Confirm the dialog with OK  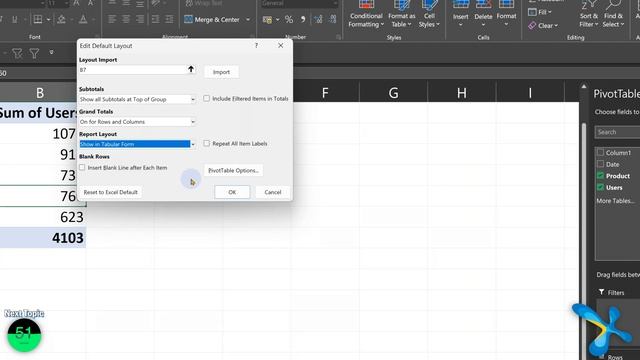pos(232,192)
